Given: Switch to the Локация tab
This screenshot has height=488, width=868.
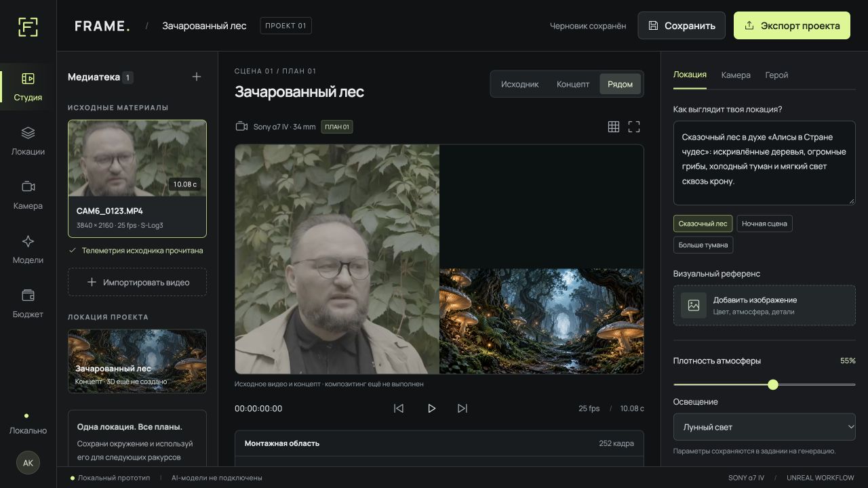Looking at the screenshot, I should (x=690, y=75).
